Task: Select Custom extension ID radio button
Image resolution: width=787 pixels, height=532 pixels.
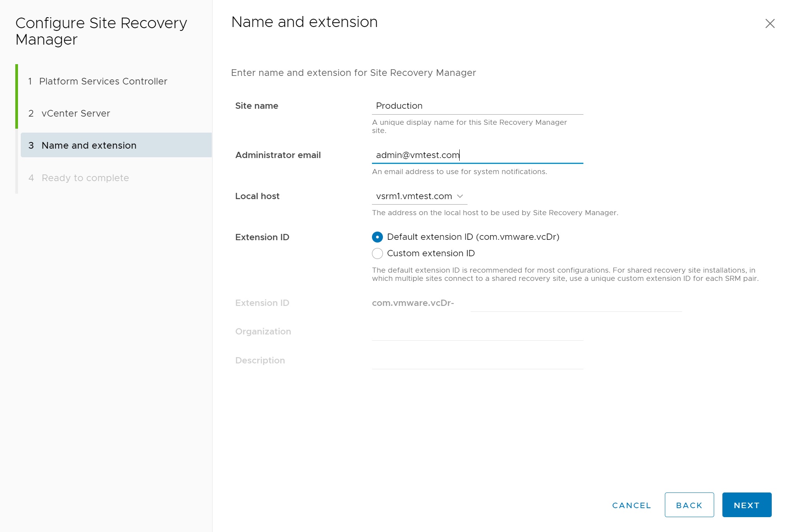Action: 377,253
